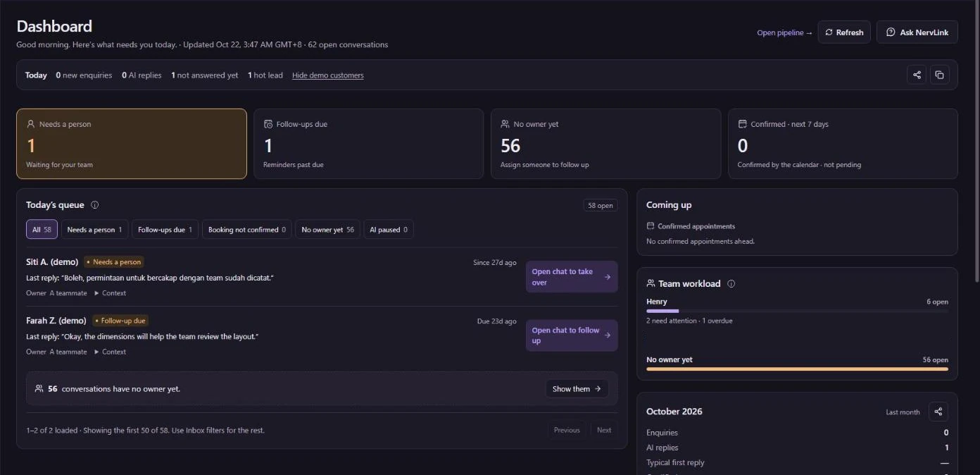Click Siti A. (demo) conversation name

pos(52,262)
